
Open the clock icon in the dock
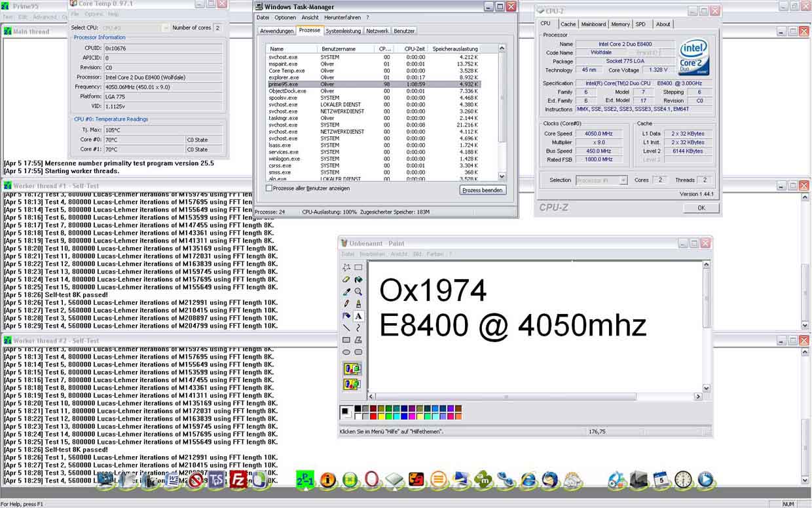[683, 480]
